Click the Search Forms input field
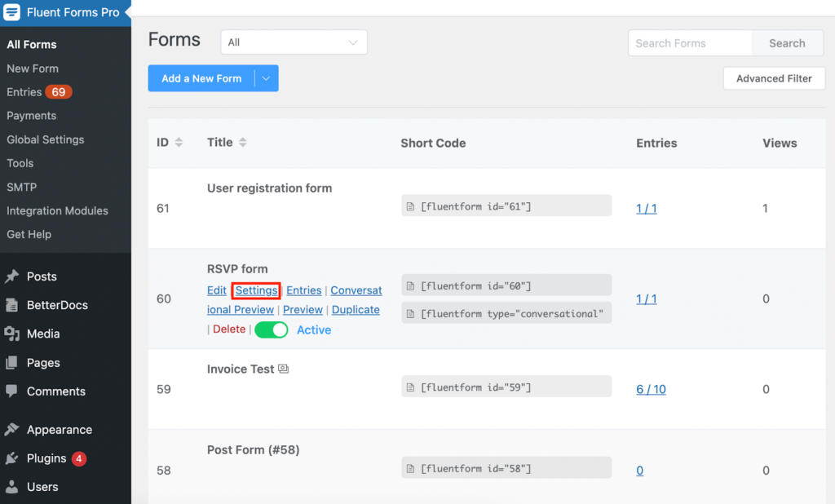This screenshot has height=504, width=835. click(689, 43)
